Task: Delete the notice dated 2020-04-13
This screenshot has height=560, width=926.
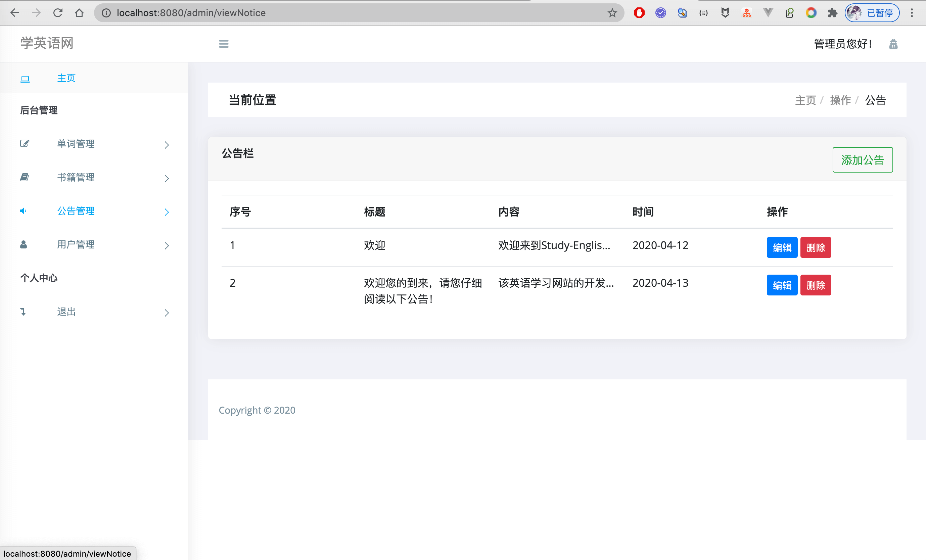Action: pos(815,285)
